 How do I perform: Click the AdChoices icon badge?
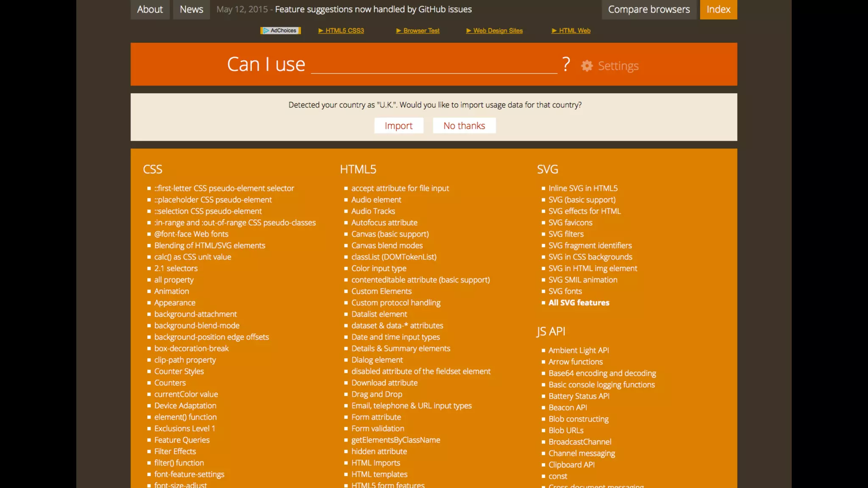point(281,30)
